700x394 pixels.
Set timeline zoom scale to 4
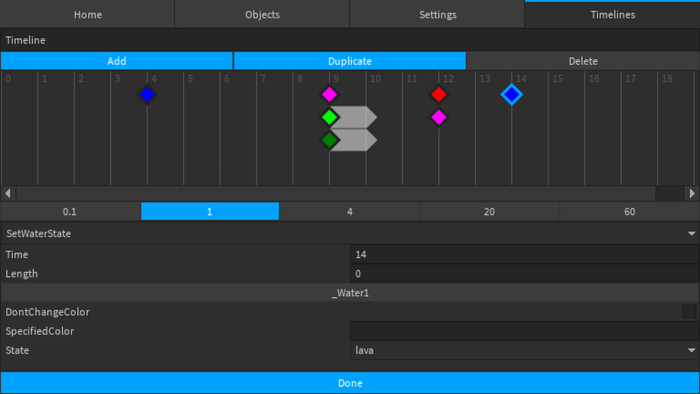(350, 212)
